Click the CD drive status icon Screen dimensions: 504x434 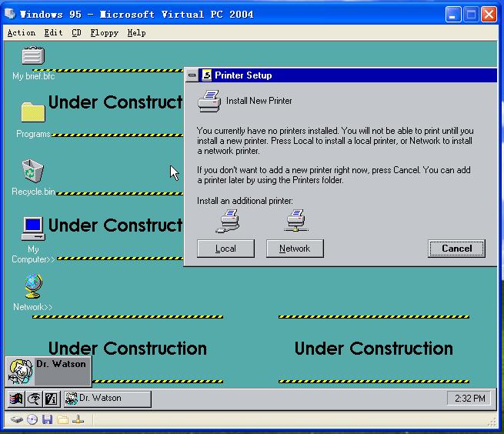click(32, 419)
